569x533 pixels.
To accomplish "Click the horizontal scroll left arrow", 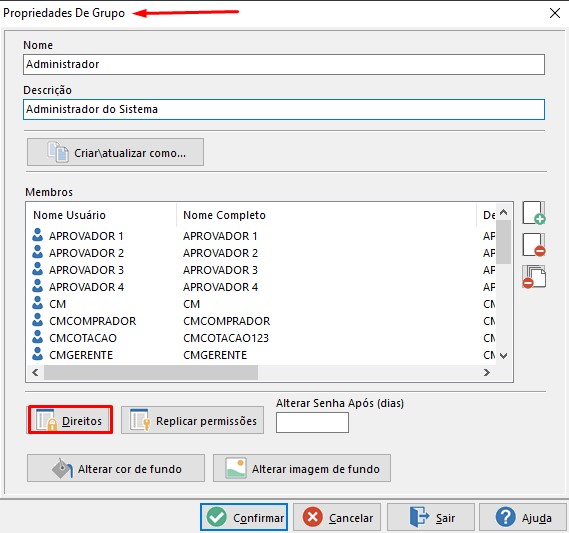I will tap(35, 373).
